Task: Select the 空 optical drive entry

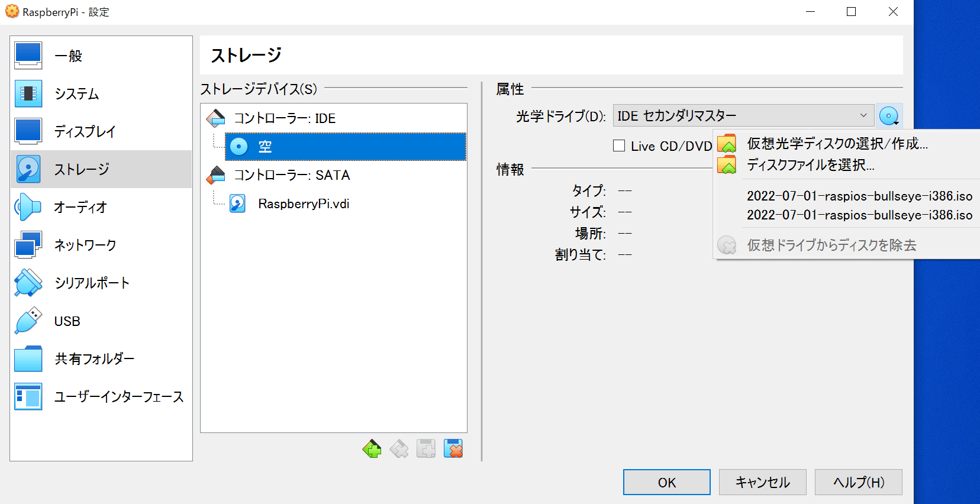Action: click(x=346, y=147)
